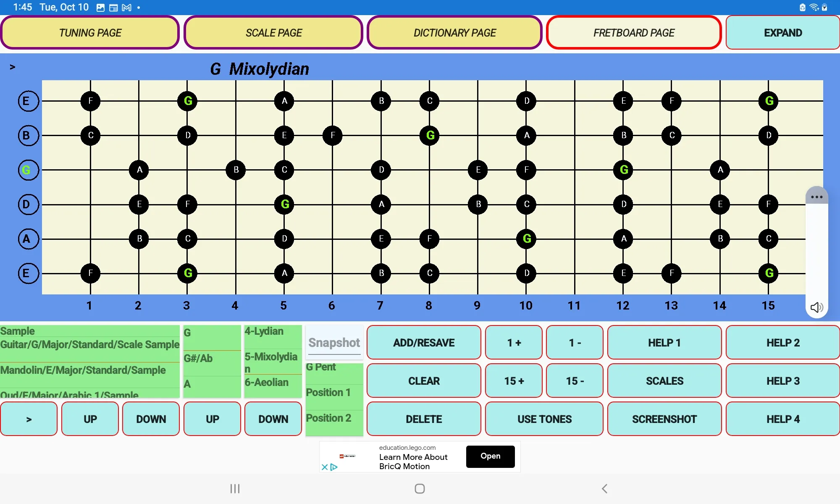Tap the green G note at fret 12, G string
This screenshot has width=840, height=504.
(624, 170)
